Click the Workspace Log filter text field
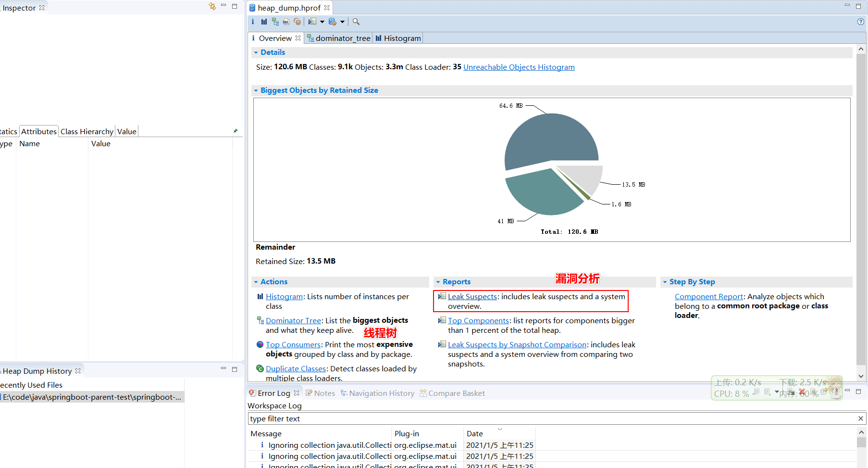868x468 pixels. [553, 419]
